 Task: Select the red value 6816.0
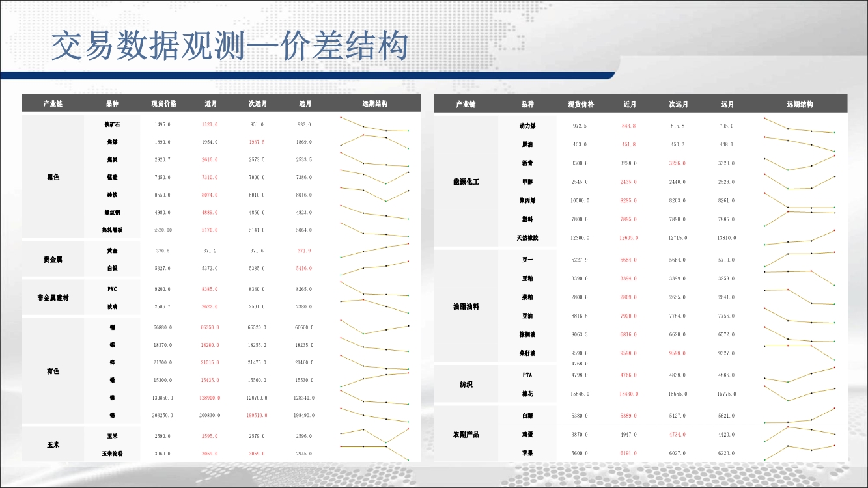click(629, 334)
